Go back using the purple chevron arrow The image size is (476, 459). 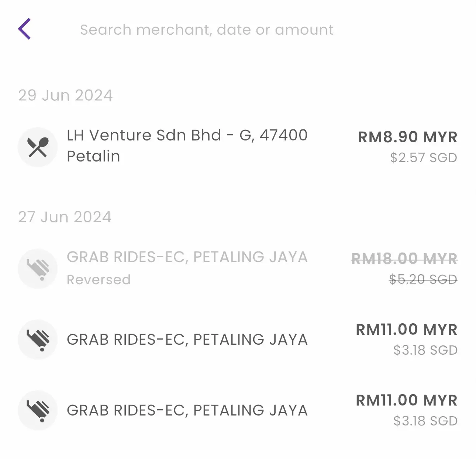24,29
